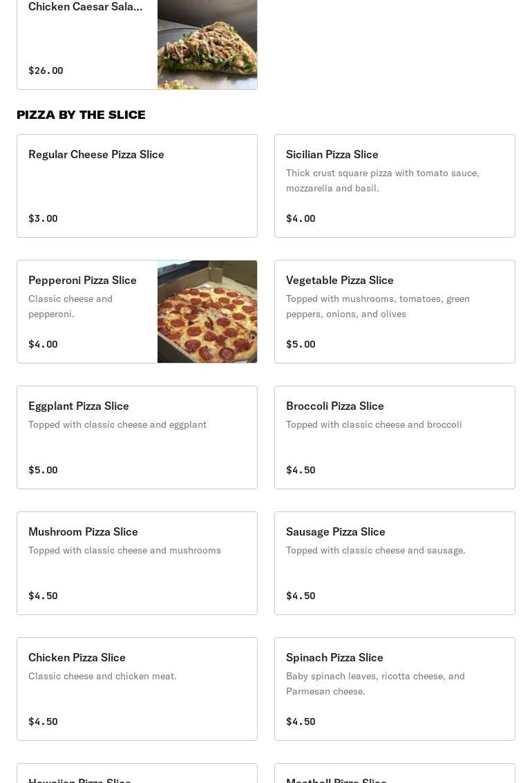This screenshot has width=532, height=783.
Task: Choose the Vegetable Pizza Slice item
Action: point(395,312)
